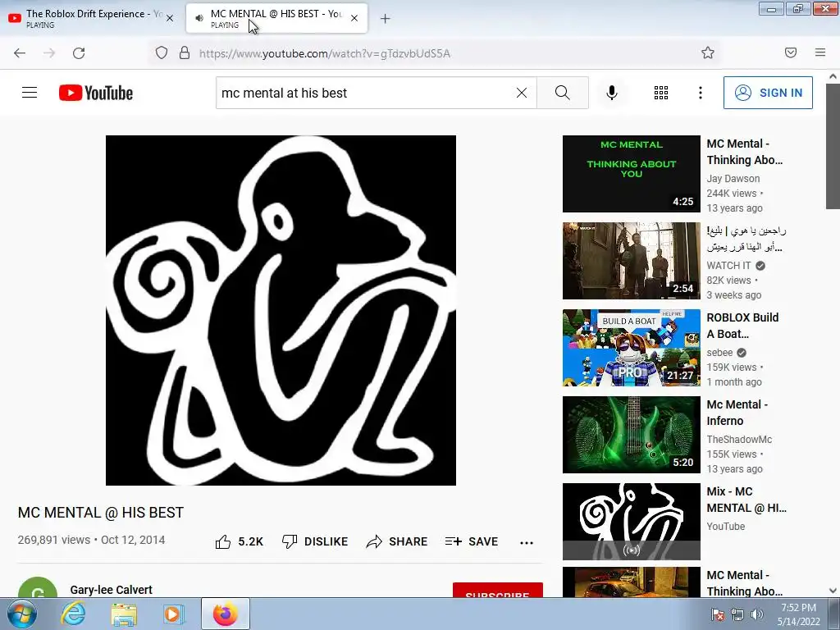The image size is (840, 630).
Task: Open more actions ellipsis under the video
Action: click(x=527, y=543)
